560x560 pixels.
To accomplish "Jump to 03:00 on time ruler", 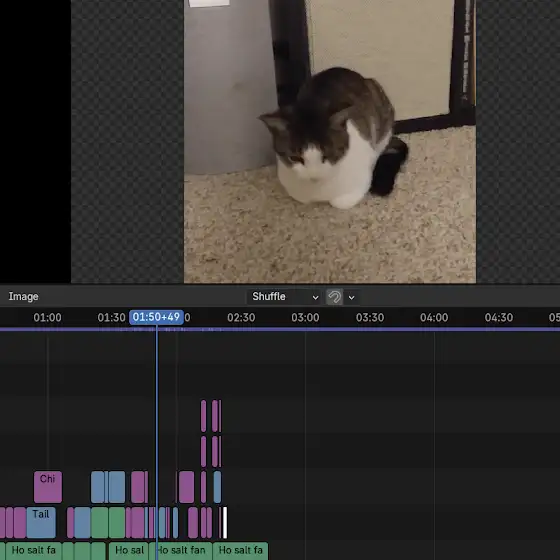I will [305, 318].
